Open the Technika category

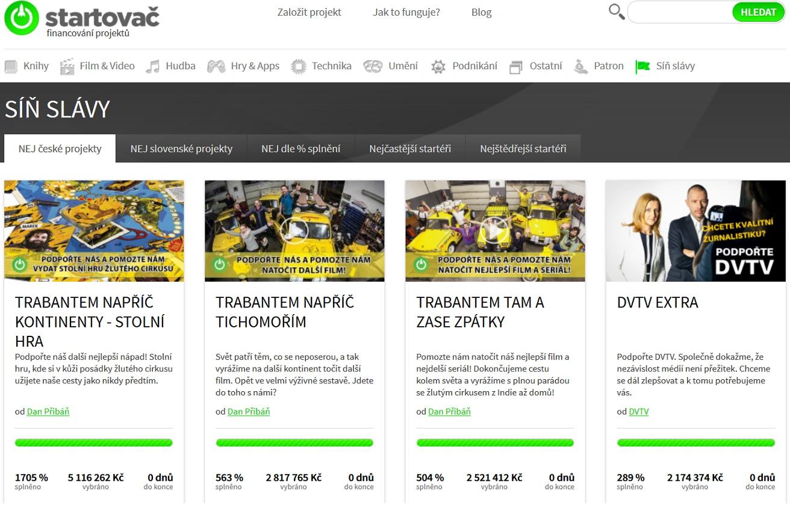tap(332, 66)
